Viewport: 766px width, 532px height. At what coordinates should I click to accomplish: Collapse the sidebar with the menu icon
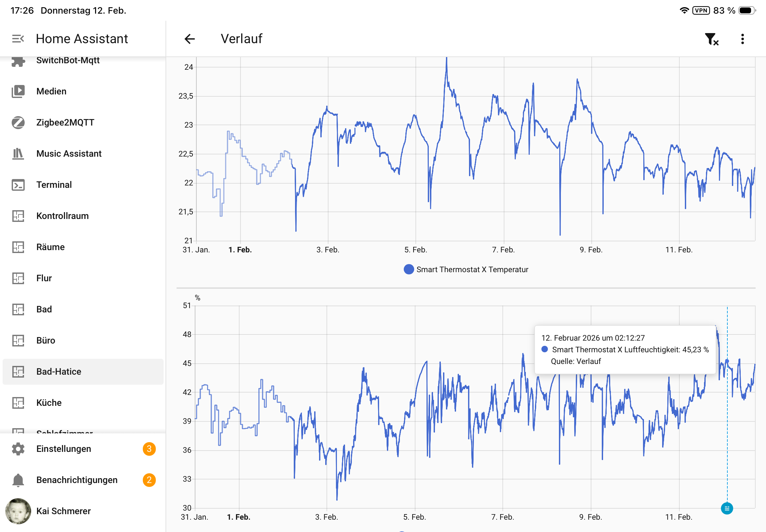click(x=18, y=39)
